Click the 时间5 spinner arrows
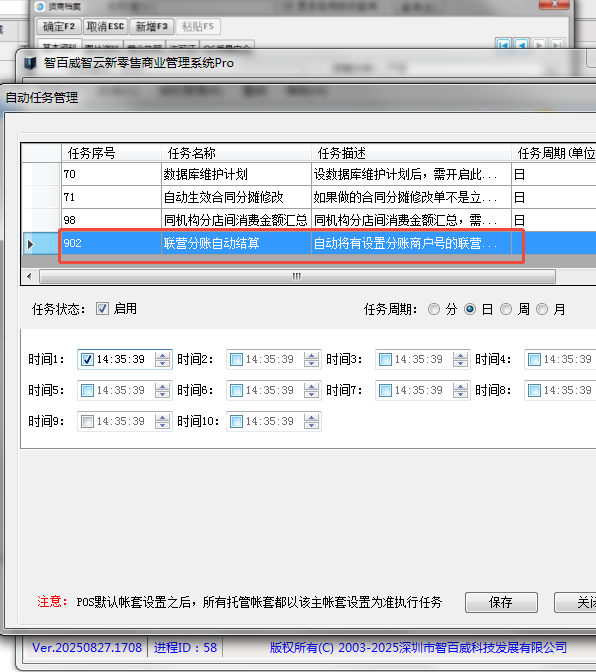This screenshot has width=596, height=672. [162, 390]
